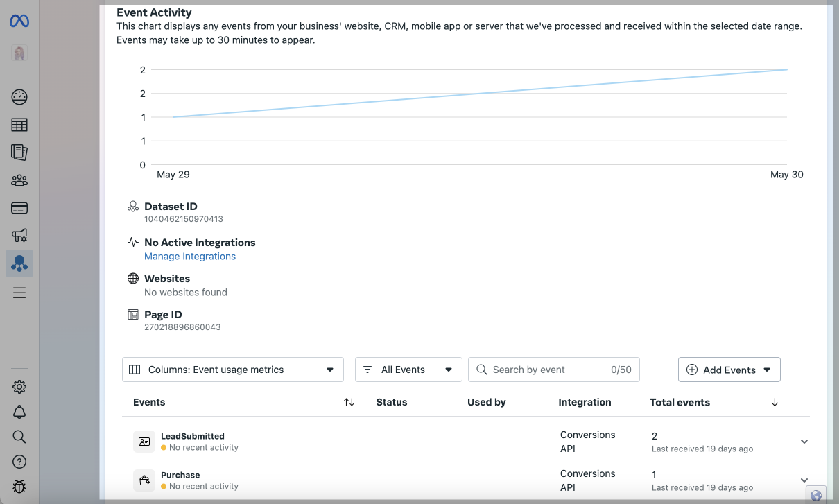Open the All Events filter dropdown
This screenshot has height=504, width=839.
(x=408, y=370)
